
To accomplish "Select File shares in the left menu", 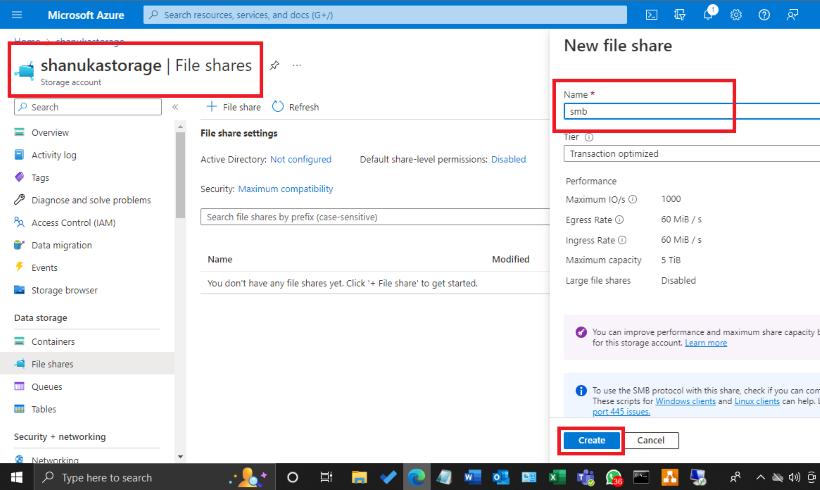I will click(x=52, y=364).
